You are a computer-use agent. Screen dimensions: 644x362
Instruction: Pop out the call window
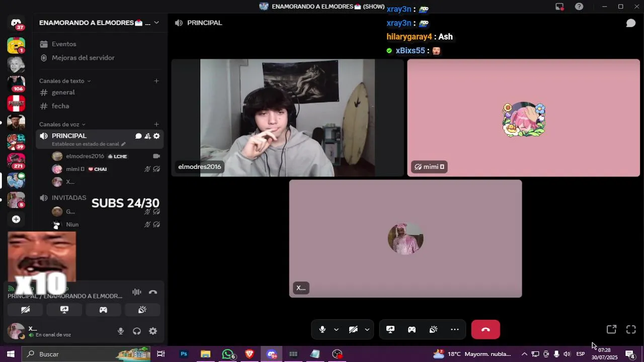point(611,329)
